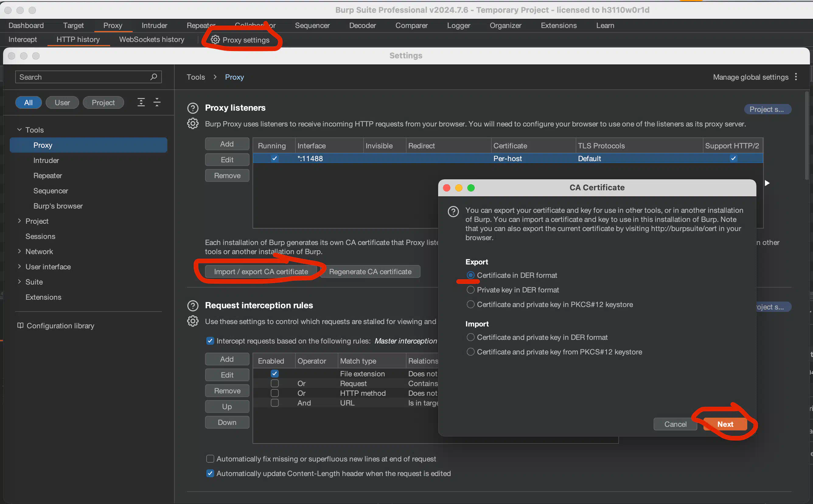Cancel the CA Certificate dialog

[675, 424]
